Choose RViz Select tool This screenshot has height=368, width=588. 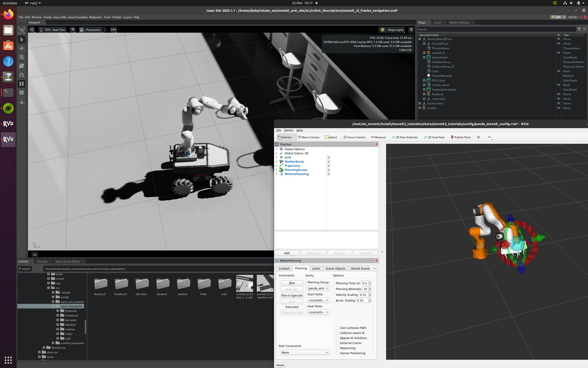tap(331, 137)
